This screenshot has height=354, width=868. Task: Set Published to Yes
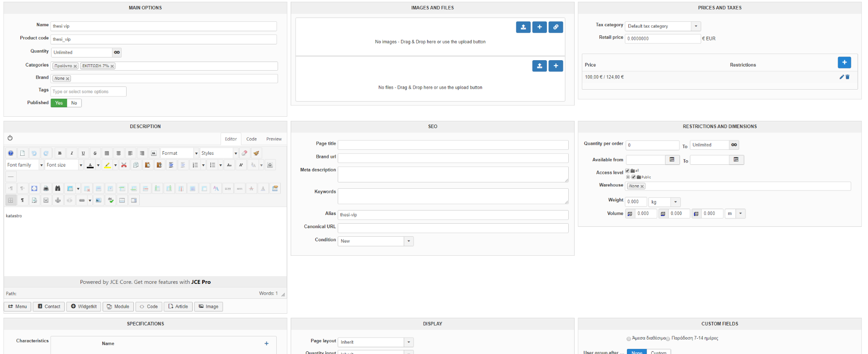coord(59,103)
